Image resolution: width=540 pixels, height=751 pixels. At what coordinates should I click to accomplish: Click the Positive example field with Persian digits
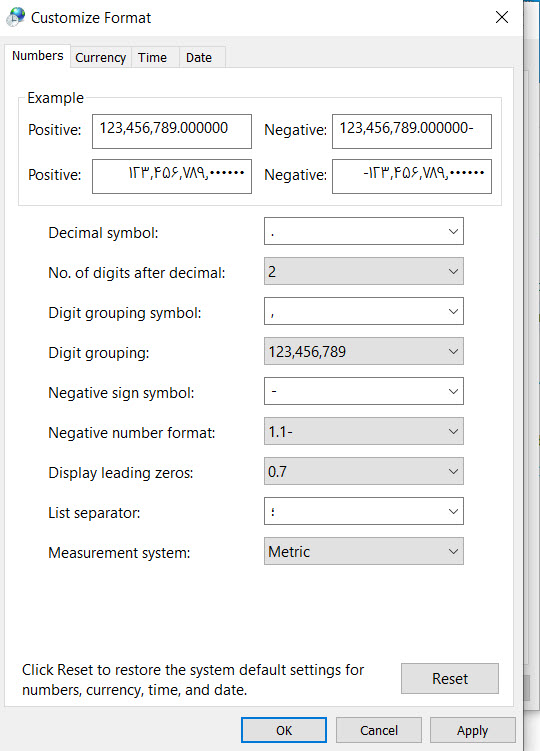172,176
